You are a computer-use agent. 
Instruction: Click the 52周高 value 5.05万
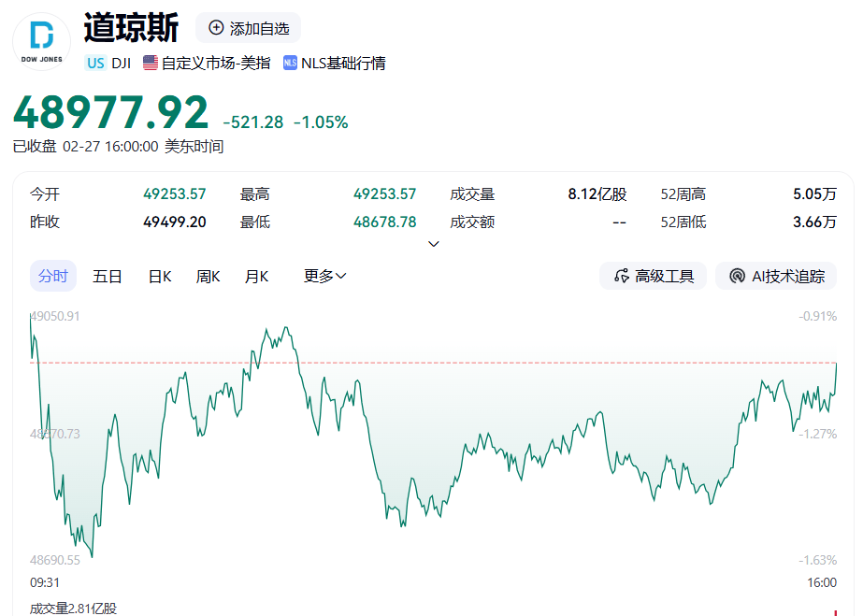click(814, 194)
